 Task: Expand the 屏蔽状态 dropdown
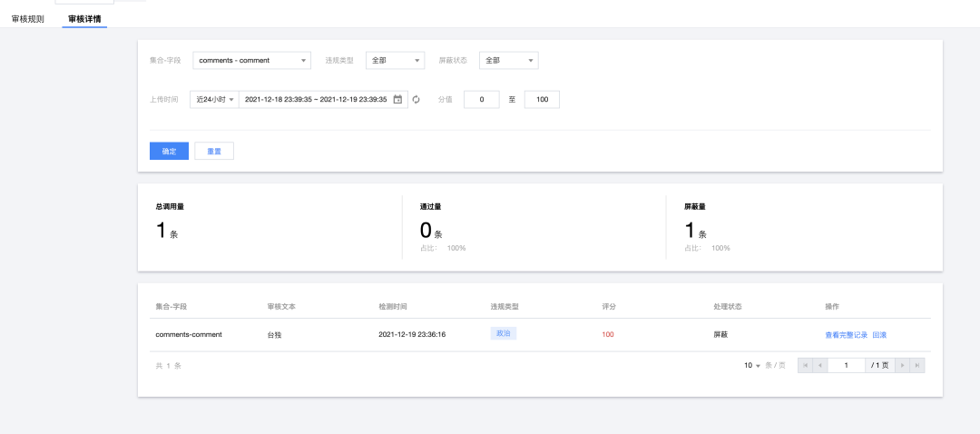[509, 61]
